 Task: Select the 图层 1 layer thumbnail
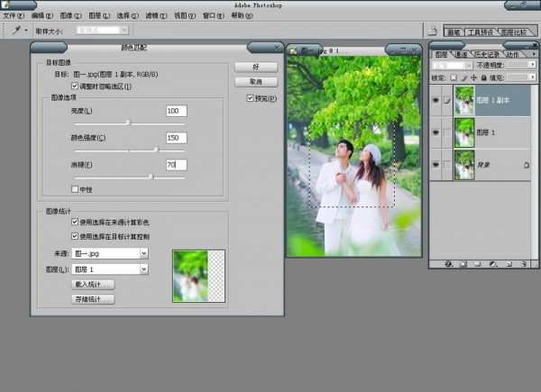(464, 132)
